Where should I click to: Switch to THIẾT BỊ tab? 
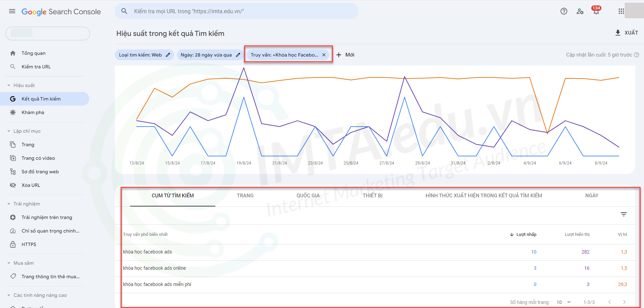coord(373,196)
